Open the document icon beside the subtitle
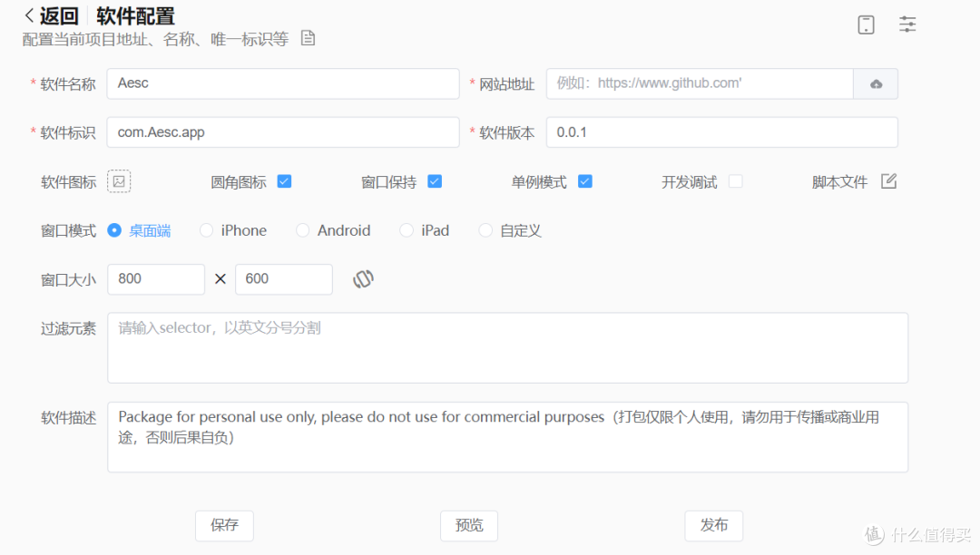This screenshot has width=980, height=555. tap(308, 38)
